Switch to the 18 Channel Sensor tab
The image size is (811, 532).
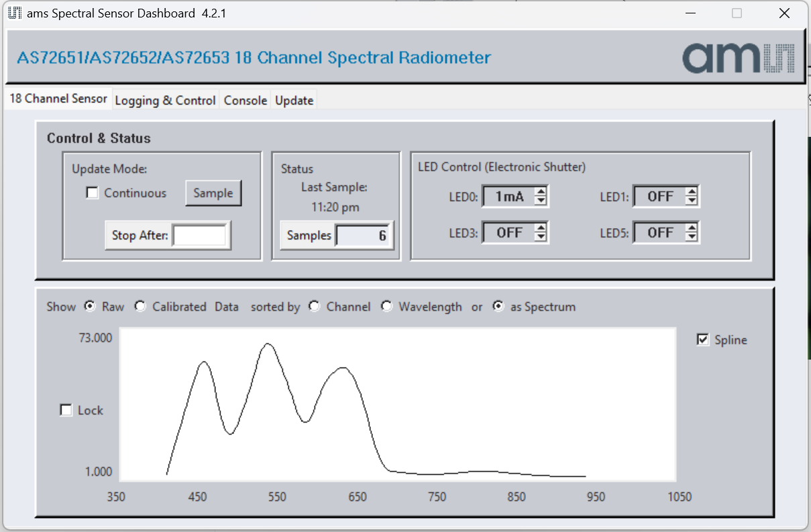58,99
